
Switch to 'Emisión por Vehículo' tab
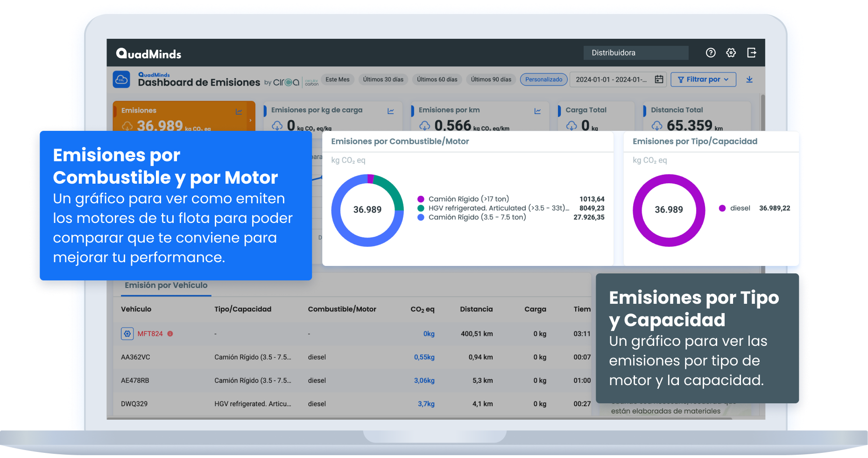pos(166,286)
